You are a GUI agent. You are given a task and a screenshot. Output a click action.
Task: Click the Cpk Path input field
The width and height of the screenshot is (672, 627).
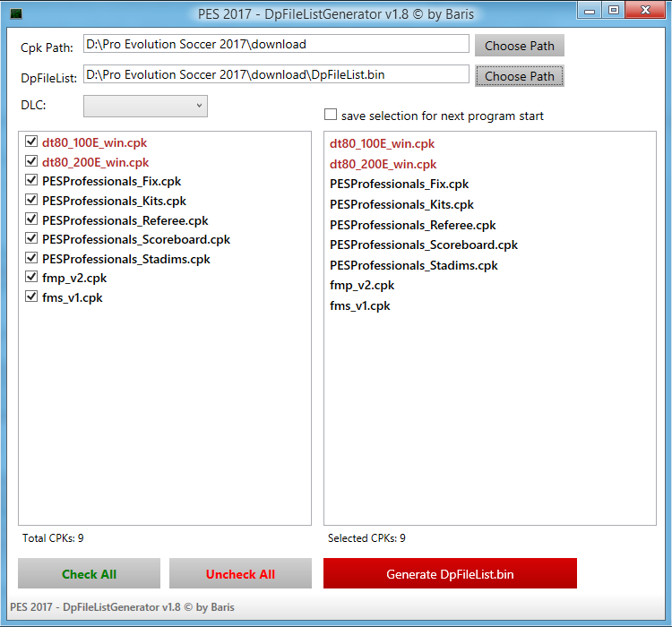click(x=276, y=44)
